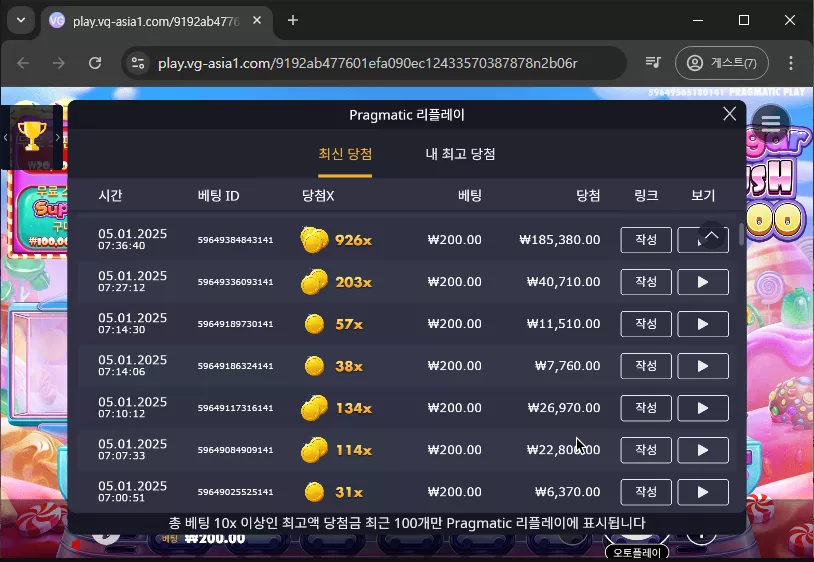Screen dimensions: 814x562
Task: Play replay of the 203x win
Action: [703, 282]
